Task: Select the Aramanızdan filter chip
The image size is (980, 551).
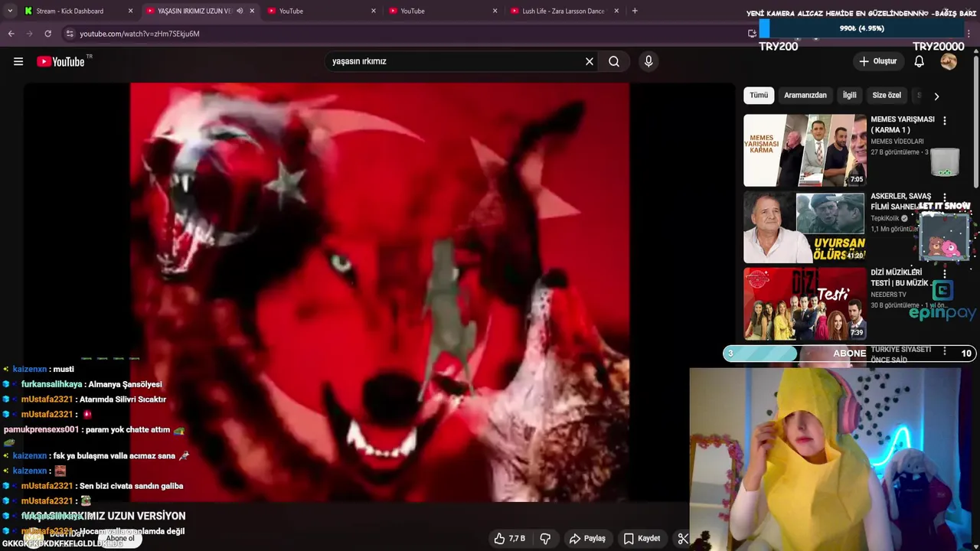Action: 805,95
